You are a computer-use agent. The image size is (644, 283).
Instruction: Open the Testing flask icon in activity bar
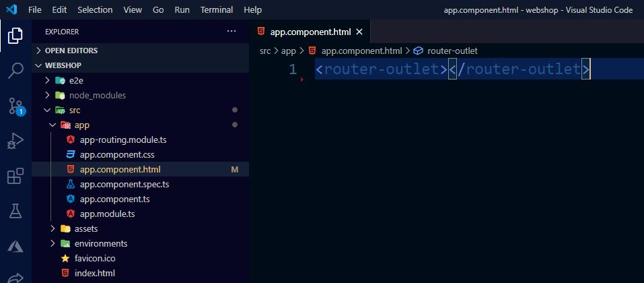pyautogui.click(x=15, y=212)
